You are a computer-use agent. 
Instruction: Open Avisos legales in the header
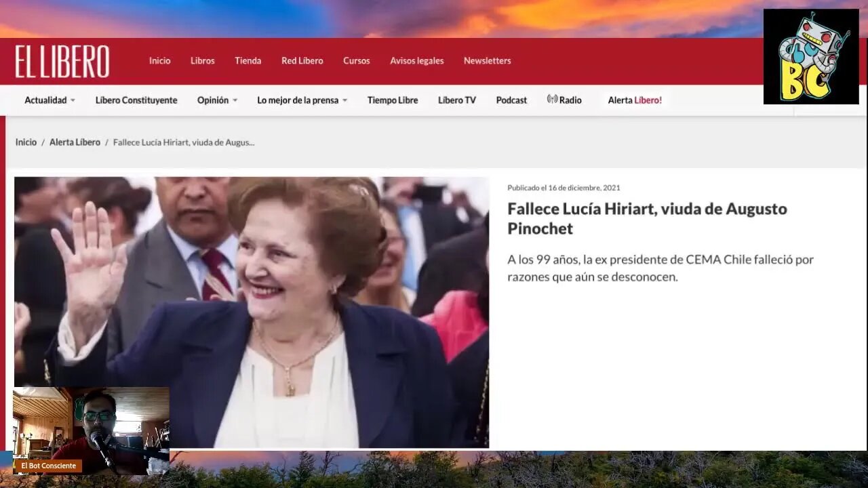coord(417,60)
